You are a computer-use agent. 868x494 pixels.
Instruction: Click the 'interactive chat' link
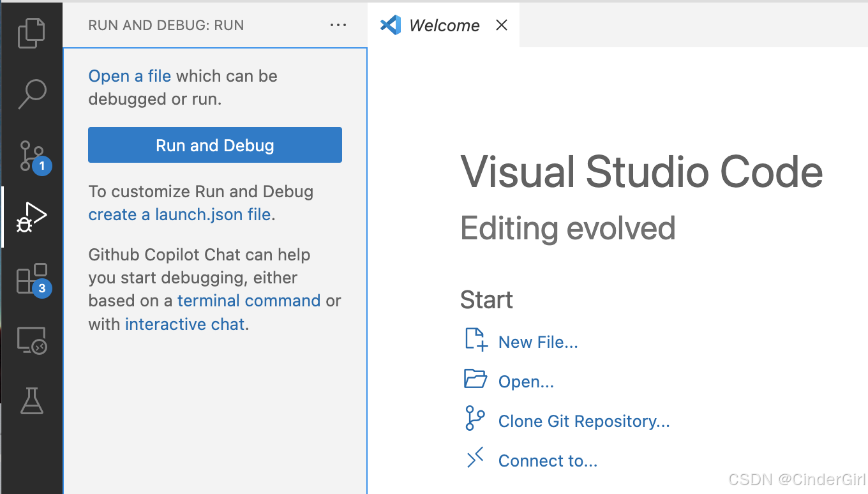pyautogui.click(x=185, y=324)
